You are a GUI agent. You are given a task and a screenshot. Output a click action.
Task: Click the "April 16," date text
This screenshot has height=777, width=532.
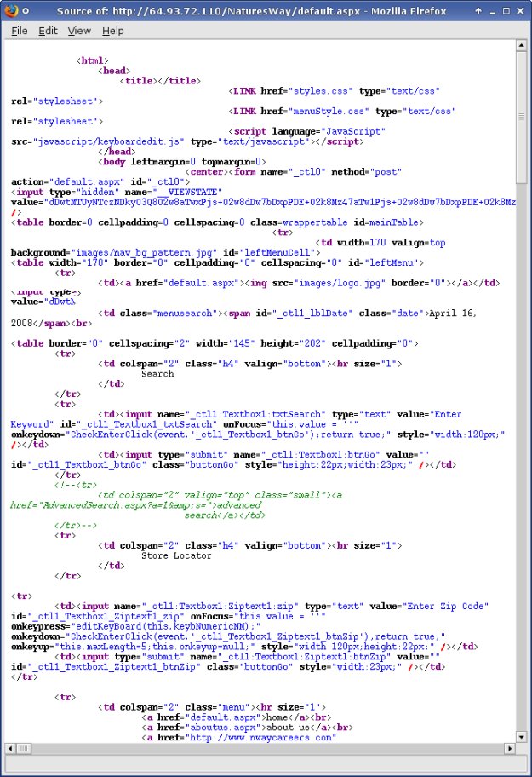coord(452,314)
